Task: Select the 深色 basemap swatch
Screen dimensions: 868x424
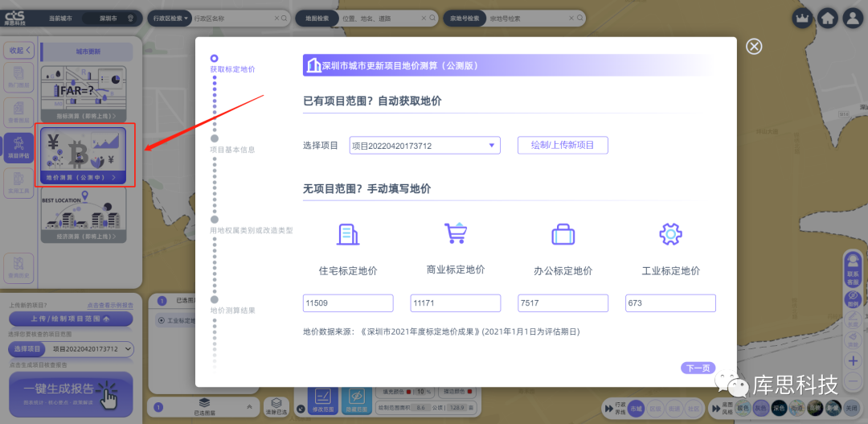Action: tap(780, 409)
